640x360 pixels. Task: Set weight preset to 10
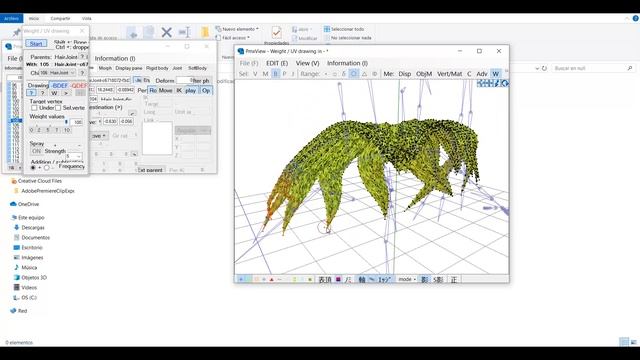(x=67, y=130)
